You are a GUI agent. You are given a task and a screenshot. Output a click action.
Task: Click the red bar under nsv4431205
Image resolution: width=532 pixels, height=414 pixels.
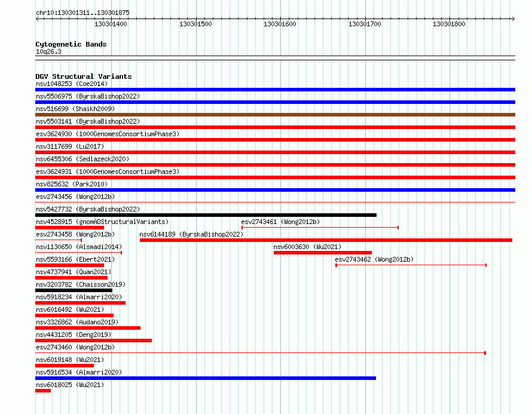pyautogui.click(x=94, y=341)
